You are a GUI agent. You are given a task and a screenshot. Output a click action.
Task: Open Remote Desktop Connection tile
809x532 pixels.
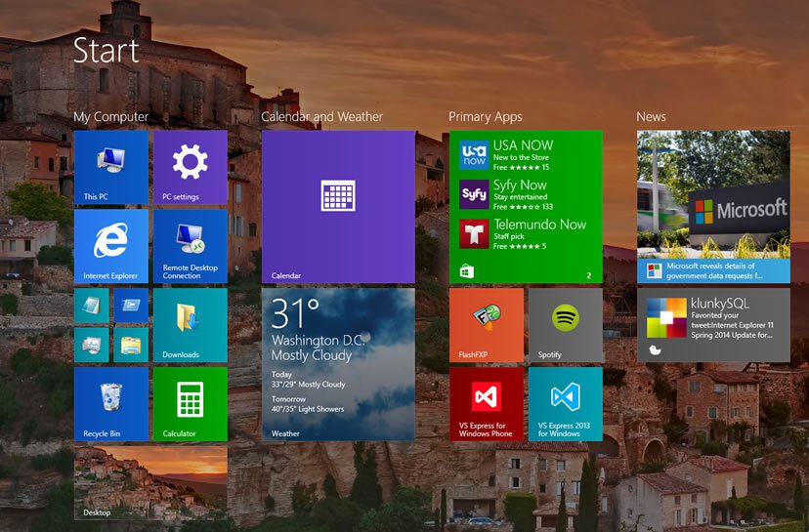click(190, 246)
